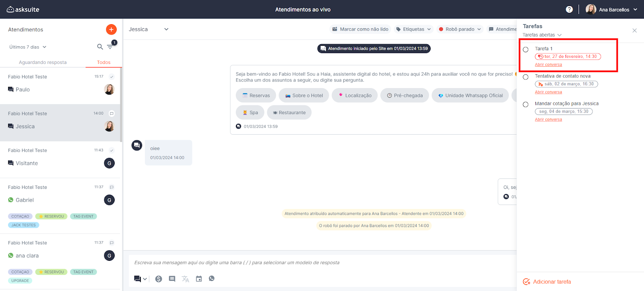Click the date sáb, 02 de março, 16:30
Screen dimensions: 644x291
click(566, 84)
